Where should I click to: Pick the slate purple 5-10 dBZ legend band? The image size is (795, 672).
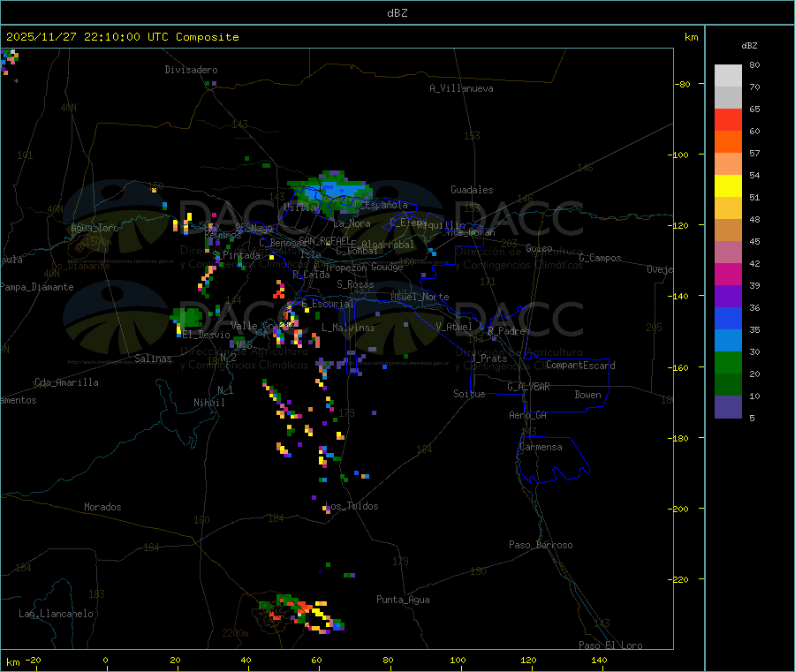(728, 407)
